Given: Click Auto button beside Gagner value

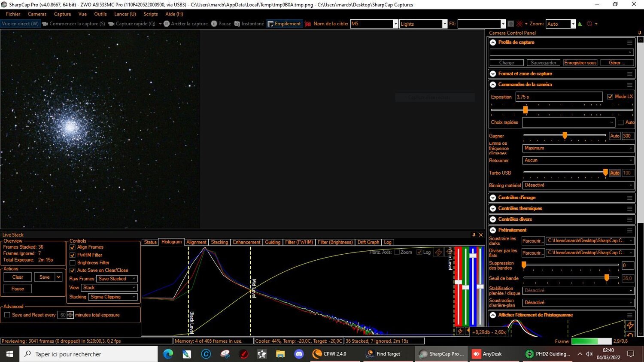Looking at the screenshot, I should point(615,136).
